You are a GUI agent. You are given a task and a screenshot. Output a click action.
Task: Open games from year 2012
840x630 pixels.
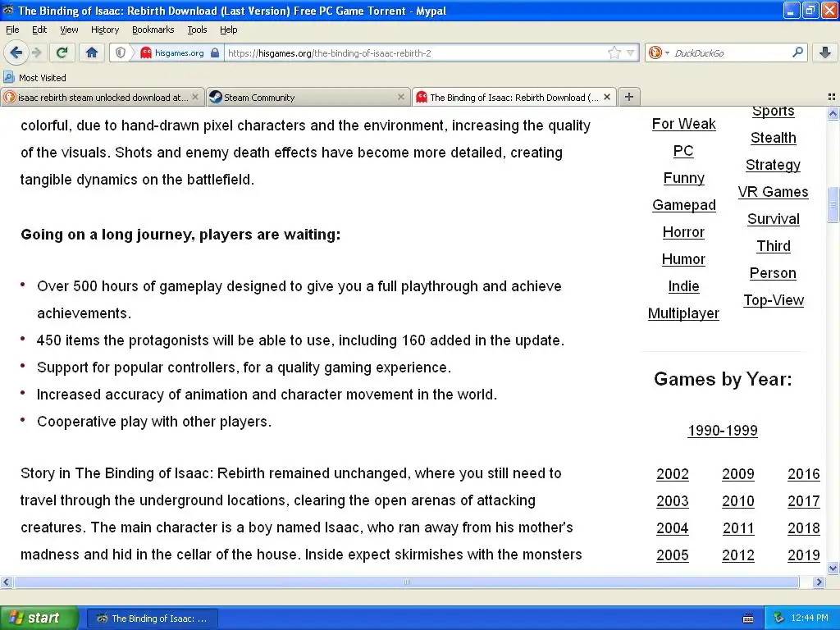tap(737, 555)
